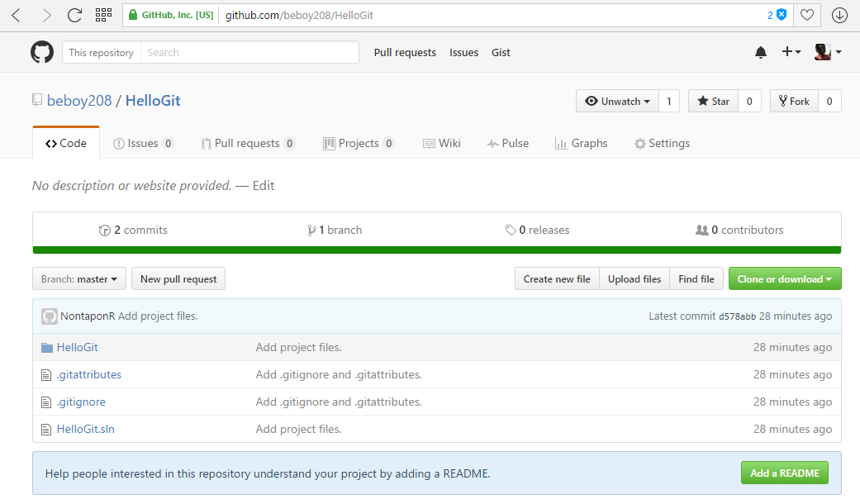Open the latest commit d578abb
The height and width of the screenshot is (504, 860).
(x=737, y=316)
